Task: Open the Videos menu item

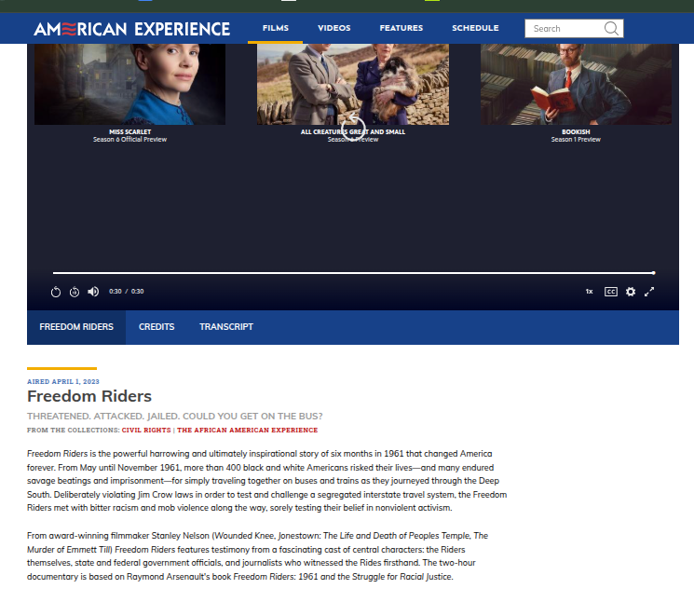Action: point(334,28)
